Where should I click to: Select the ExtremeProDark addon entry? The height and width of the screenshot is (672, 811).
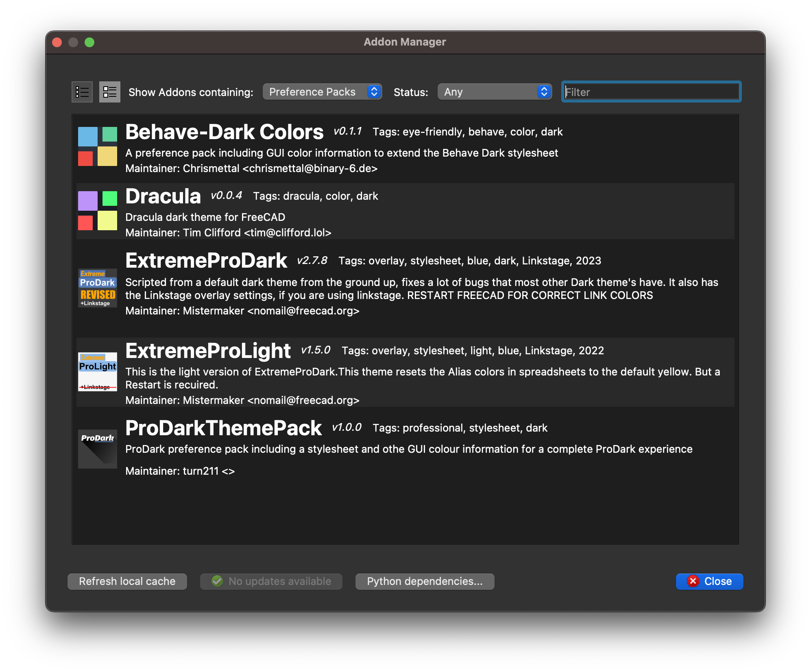click(366, 285)
